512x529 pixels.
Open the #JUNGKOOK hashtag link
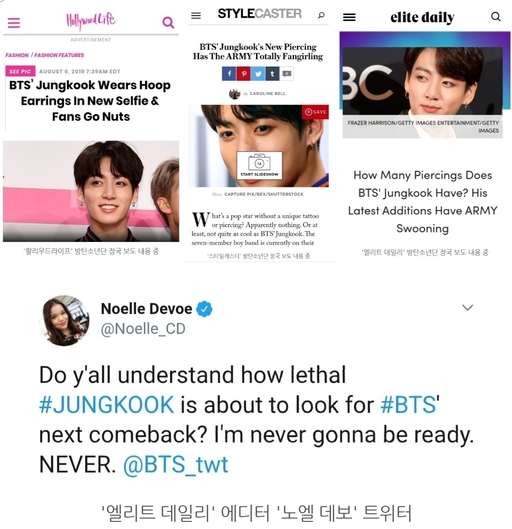(107, 405)
